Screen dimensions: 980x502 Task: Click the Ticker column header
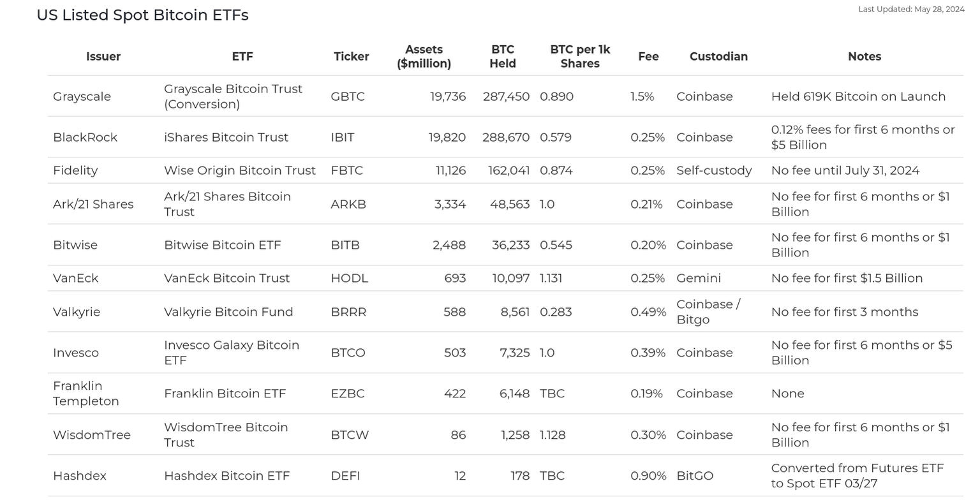click(x=351, y=56)
